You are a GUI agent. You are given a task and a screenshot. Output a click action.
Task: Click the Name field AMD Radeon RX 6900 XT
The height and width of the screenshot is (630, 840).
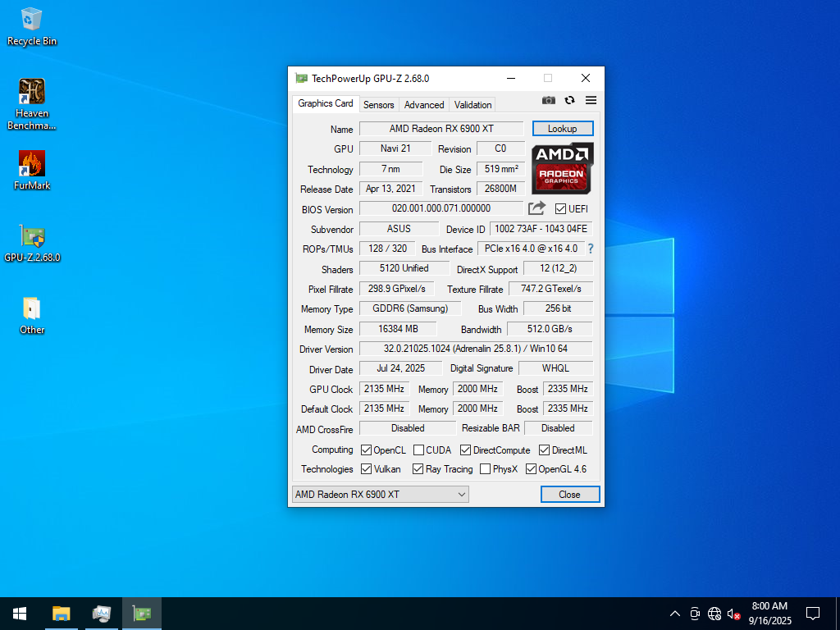pos(441,129)
